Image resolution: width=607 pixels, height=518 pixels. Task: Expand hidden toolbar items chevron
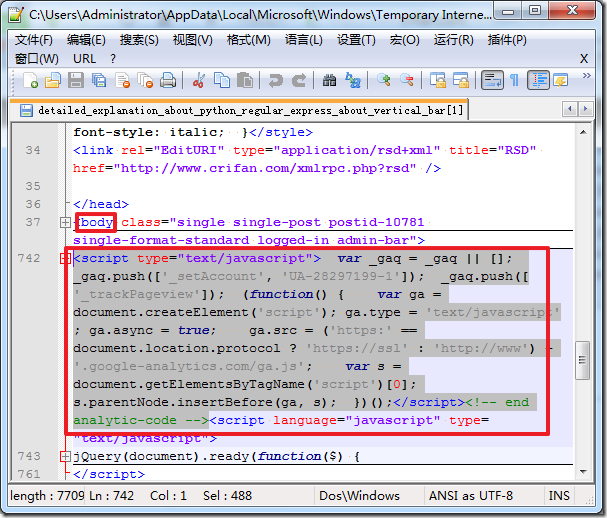[x=586, y=75]
